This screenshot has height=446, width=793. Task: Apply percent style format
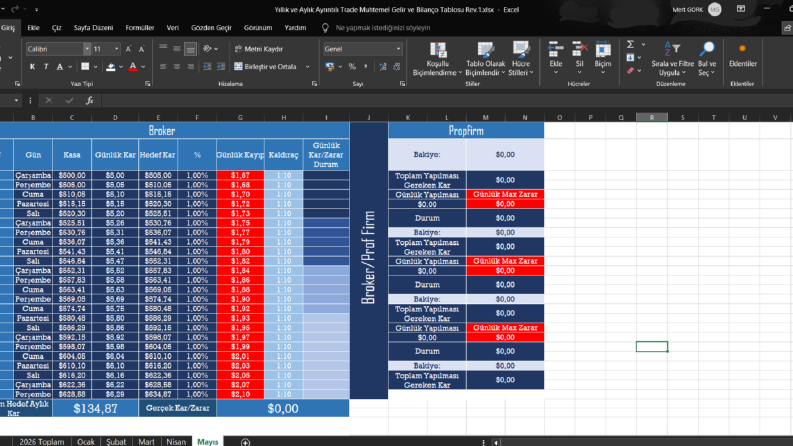[x=352, y=67]
